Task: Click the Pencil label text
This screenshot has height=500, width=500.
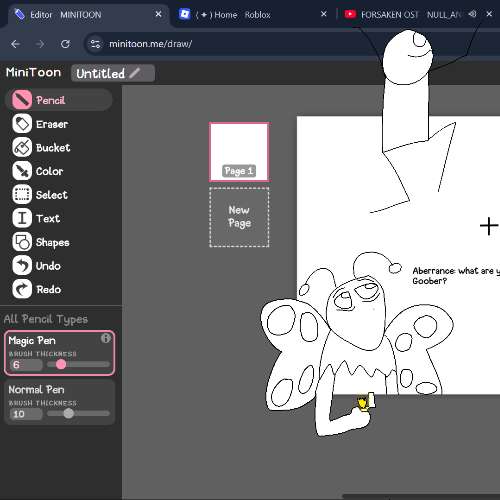Action: coord(50,100)
